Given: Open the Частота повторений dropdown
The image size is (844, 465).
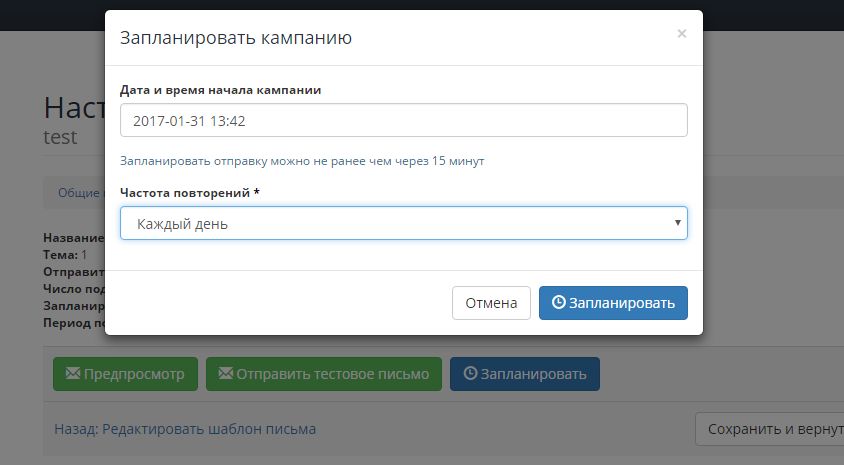Looking at the screenshot, I should [403, 224].
